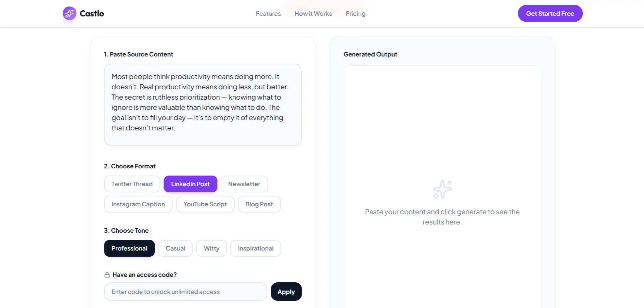Choose the Newsletter format option
This screenshot has width=644, height=308.
(x=244, y=184)
